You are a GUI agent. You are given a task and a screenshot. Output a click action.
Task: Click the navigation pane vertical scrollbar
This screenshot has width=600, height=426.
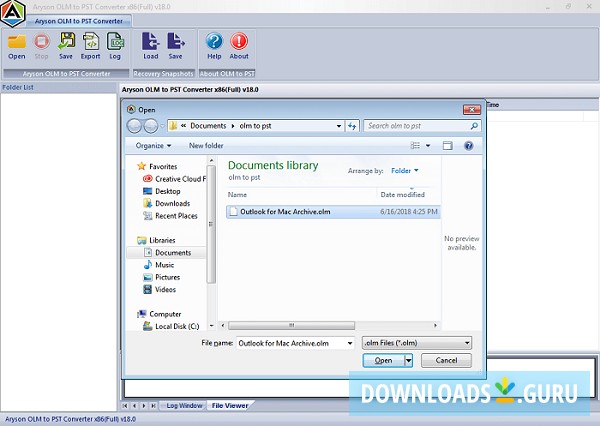coord(211,224)
